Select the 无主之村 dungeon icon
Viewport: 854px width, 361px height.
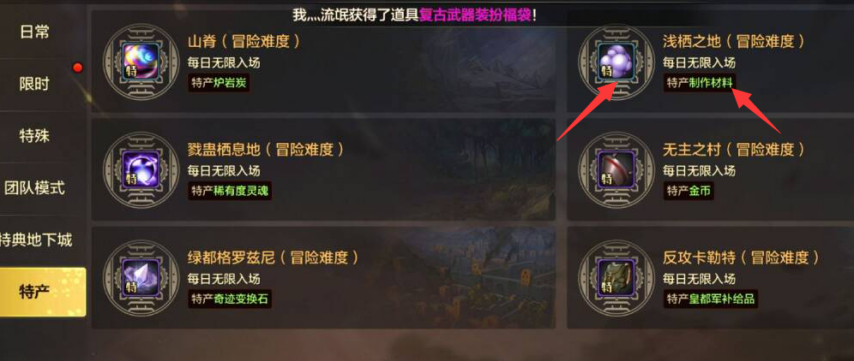[616, 169]
